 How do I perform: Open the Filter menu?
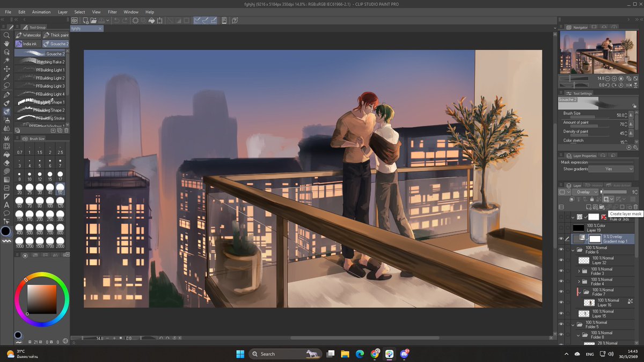[x=112, y=12]
